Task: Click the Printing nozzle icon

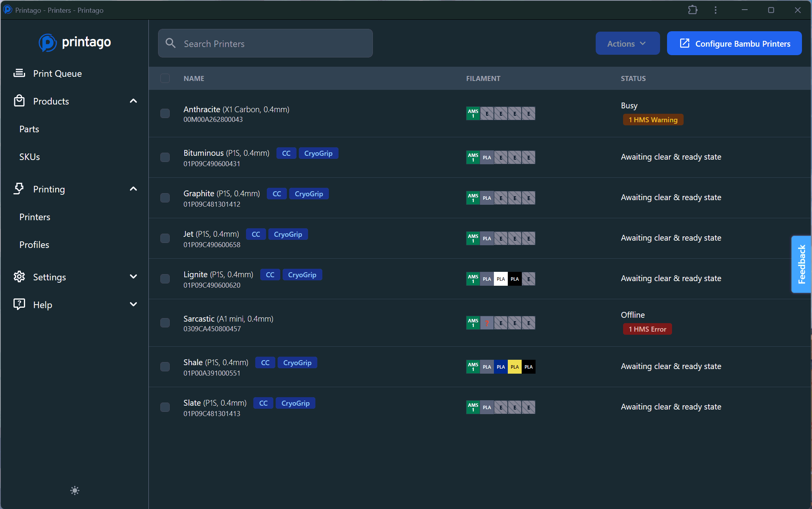Action: click(19, 189)
